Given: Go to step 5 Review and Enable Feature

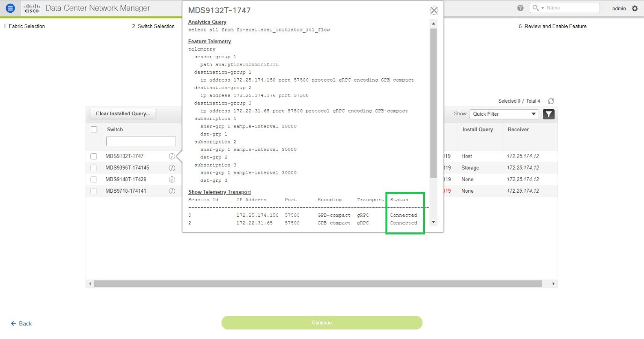Looking at the screenshot, I should tap(553, 26).
